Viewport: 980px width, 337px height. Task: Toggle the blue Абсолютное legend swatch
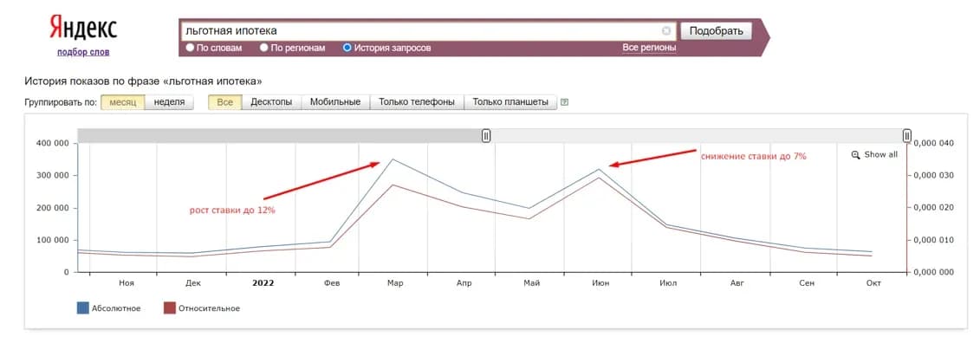click(82, 308)
